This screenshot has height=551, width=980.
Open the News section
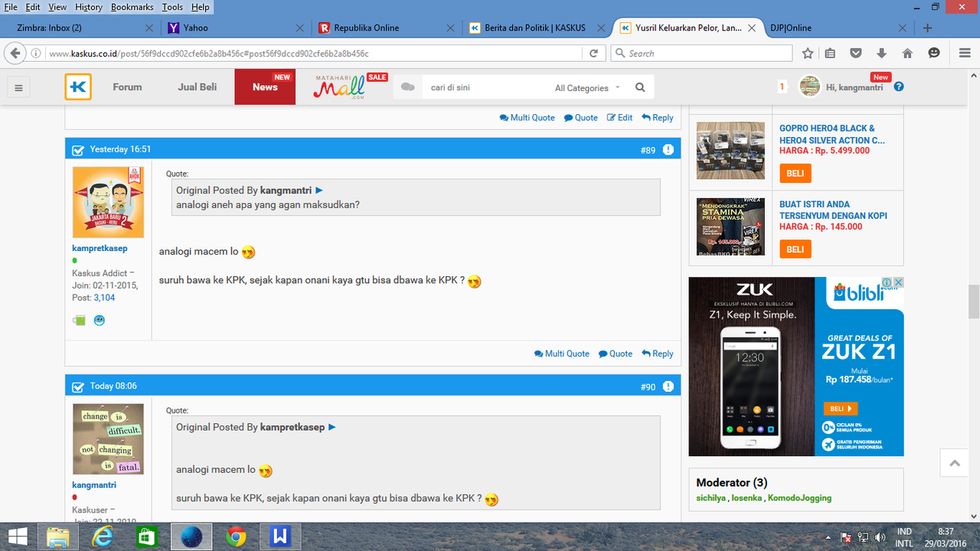click(265, 87)
